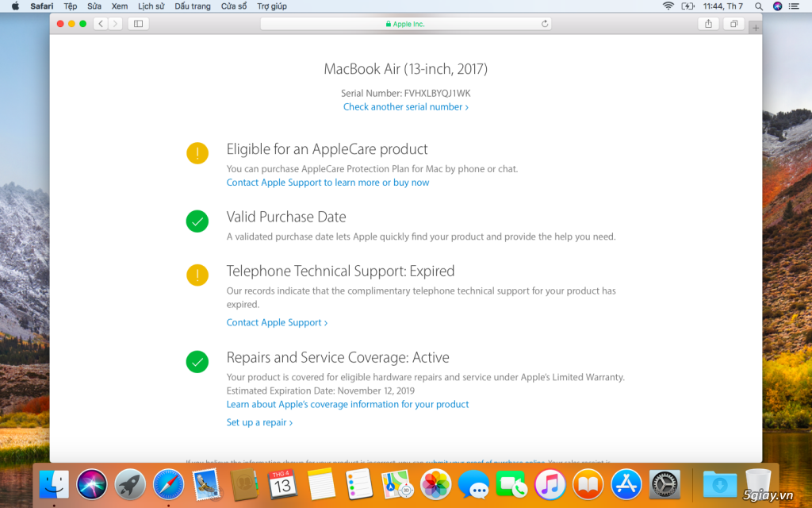Launch Siri from the Dock

pos(92,485)
